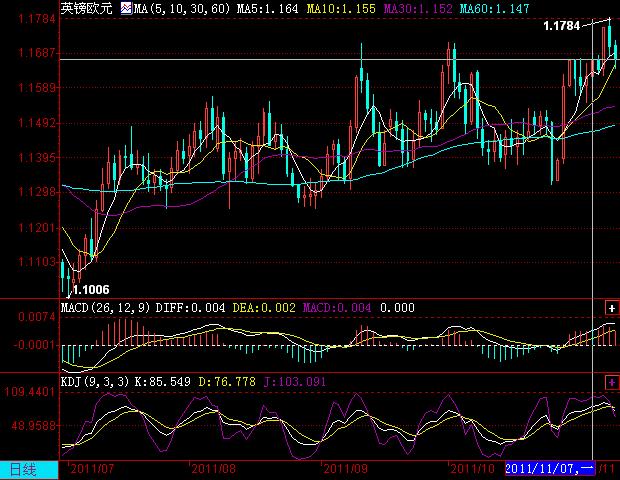This screenshot has width=620, height=480.
Task: Click the 1.1103 price axis label
Action: [x=37, y=261]
